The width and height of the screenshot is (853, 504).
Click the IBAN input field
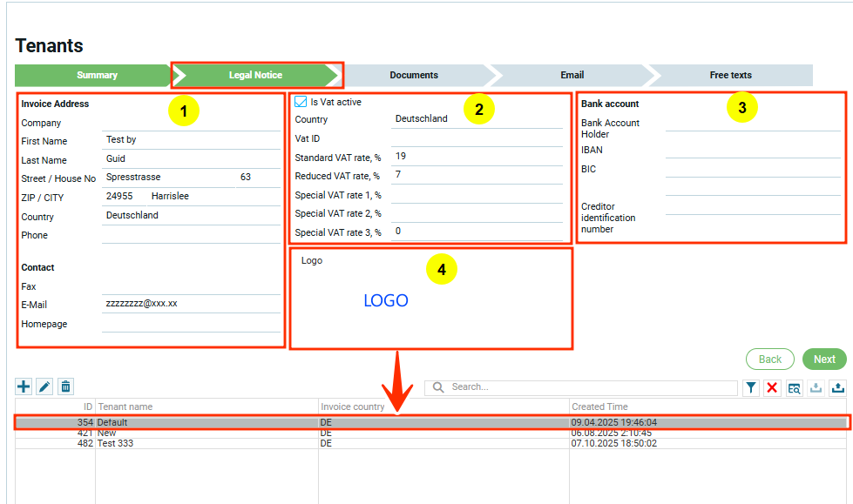[753, 151]
